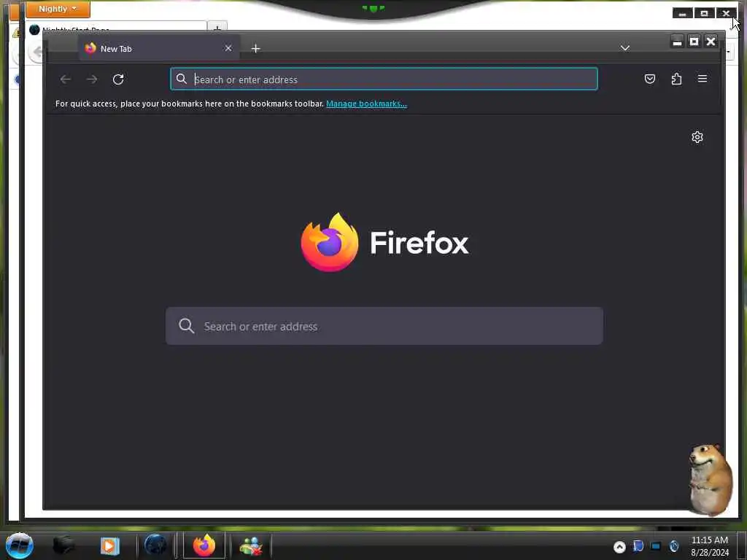Select the New Tab tab

pos(158,49)
